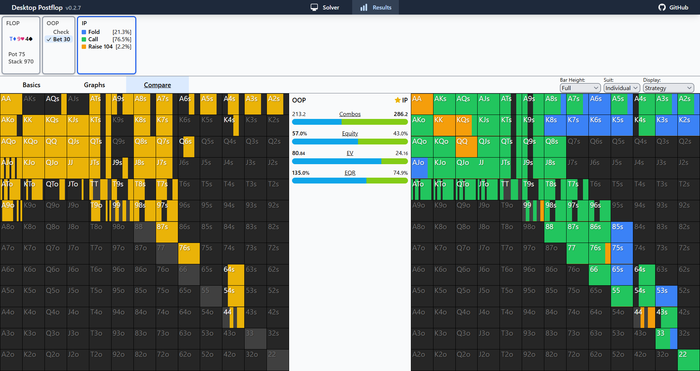Screen dimensions: 700x371
Task: Select AA cell in OOP range grid
Action: tap(11, 104)
